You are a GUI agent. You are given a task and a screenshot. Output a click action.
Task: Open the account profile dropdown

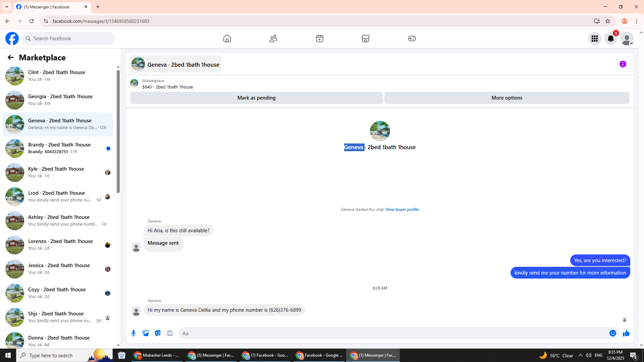627,39
